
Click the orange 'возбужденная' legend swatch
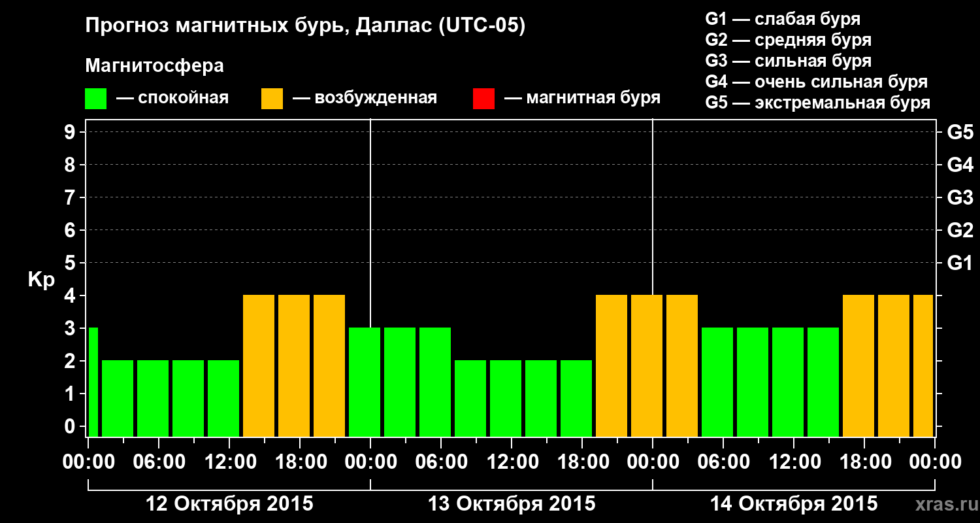[x=272, y=99]
